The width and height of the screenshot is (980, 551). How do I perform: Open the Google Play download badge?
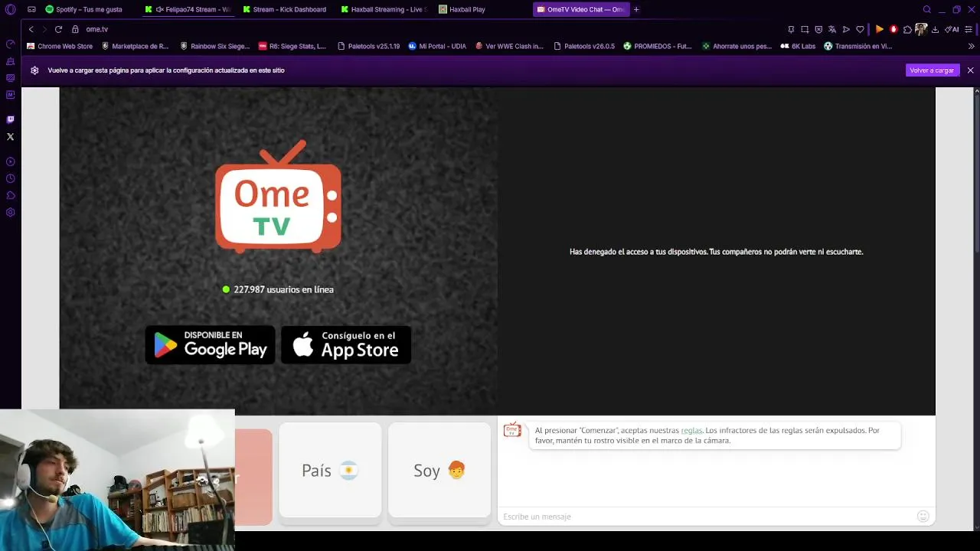210,345
